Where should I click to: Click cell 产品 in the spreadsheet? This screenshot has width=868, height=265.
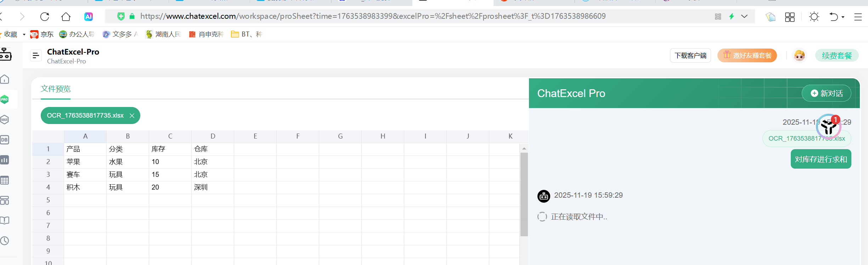click(x=85, y=149)
